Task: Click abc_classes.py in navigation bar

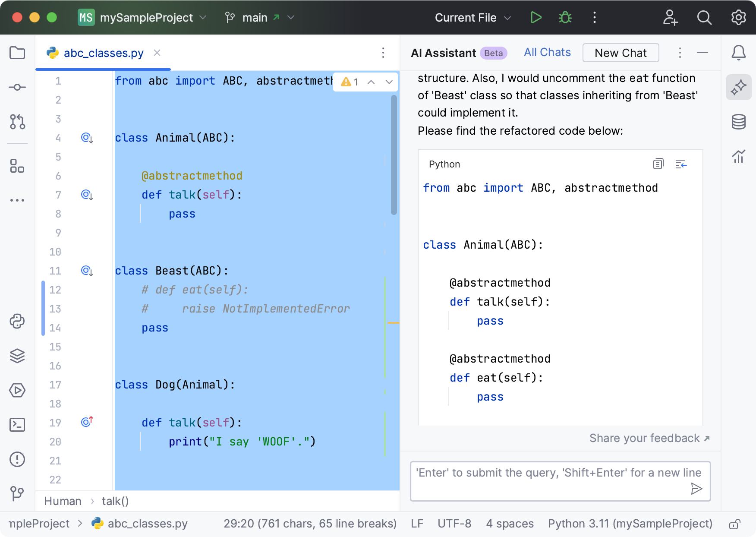Action: (140, 524)
